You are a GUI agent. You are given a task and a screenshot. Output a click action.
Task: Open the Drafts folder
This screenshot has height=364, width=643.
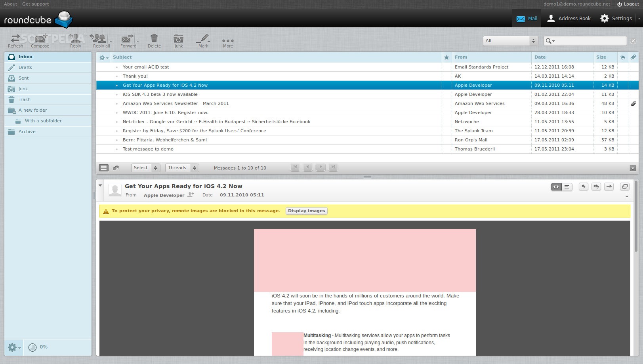tap(48, 68)
